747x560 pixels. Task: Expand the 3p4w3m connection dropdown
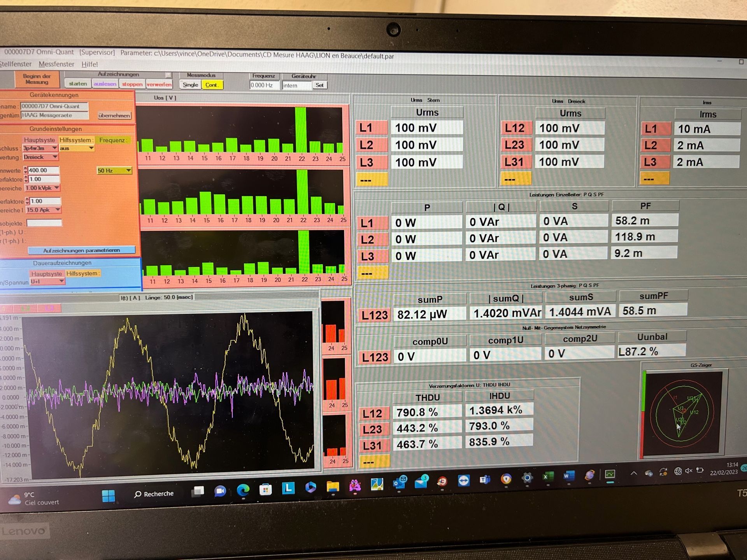coord(54,148)
